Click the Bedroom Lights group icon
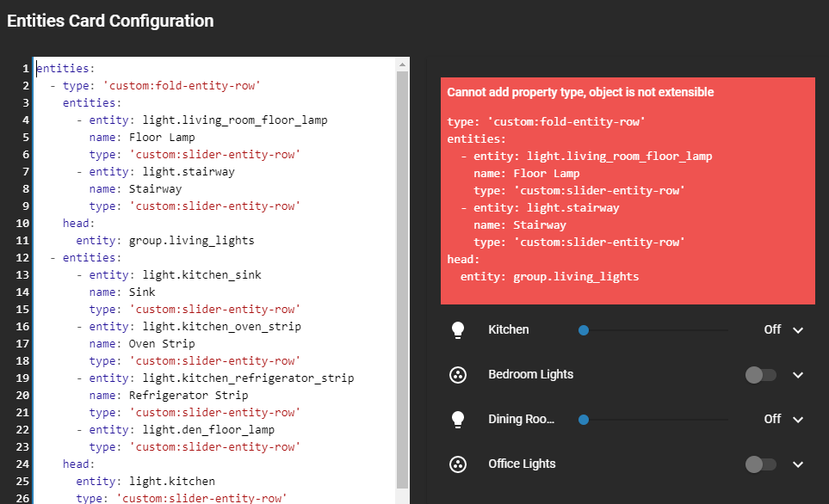The height and width of the screenshot is (504, 829). click(x=457, y=374)
